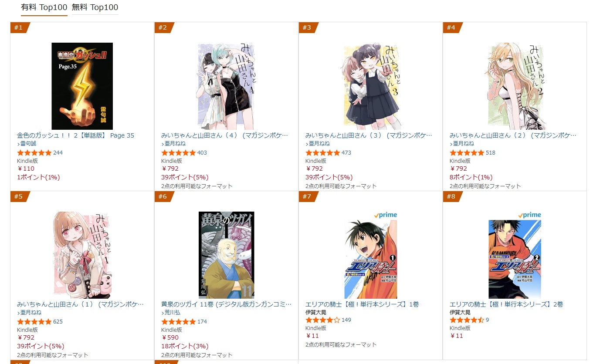Open 黄泉のツガイ 11巻 cover image
593x364 pixels.
[227, 255]
